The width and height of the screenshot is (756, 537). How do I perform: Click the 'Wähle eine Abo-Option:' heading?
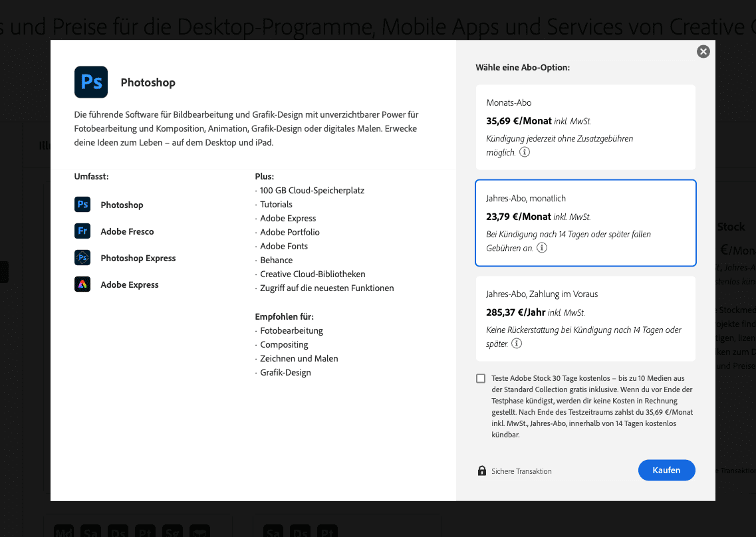pyautogui.click(x=523, y=68)
